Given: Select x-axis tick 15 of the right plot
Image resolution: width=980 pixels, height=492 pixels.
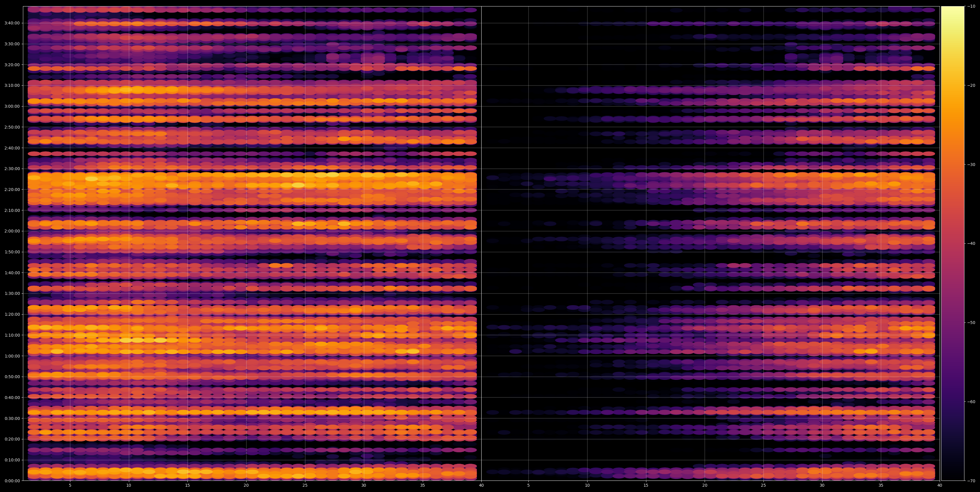Looking at the screenshot, I should (646, 486).
